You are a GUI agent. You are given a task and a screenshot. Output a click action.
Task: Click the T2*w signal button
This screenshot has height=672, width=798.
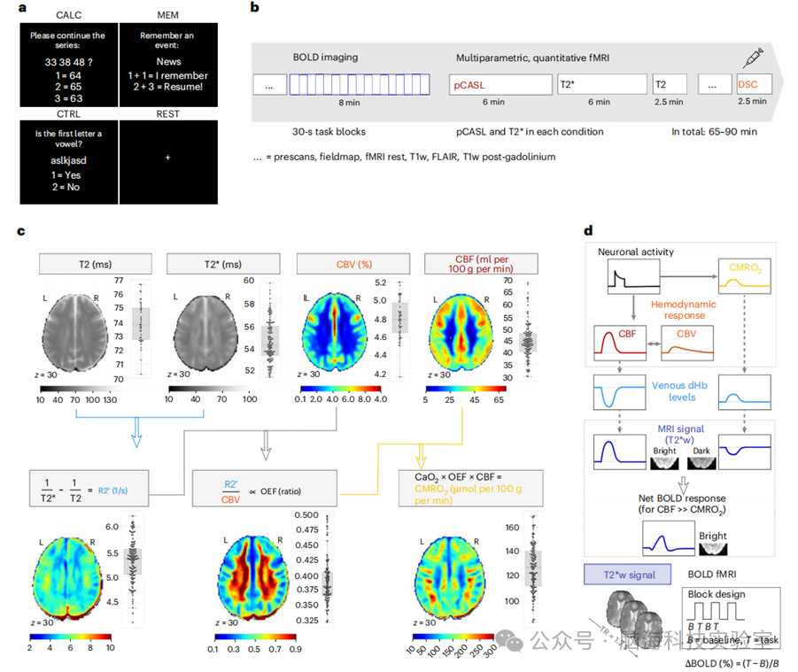pos(625,575)
